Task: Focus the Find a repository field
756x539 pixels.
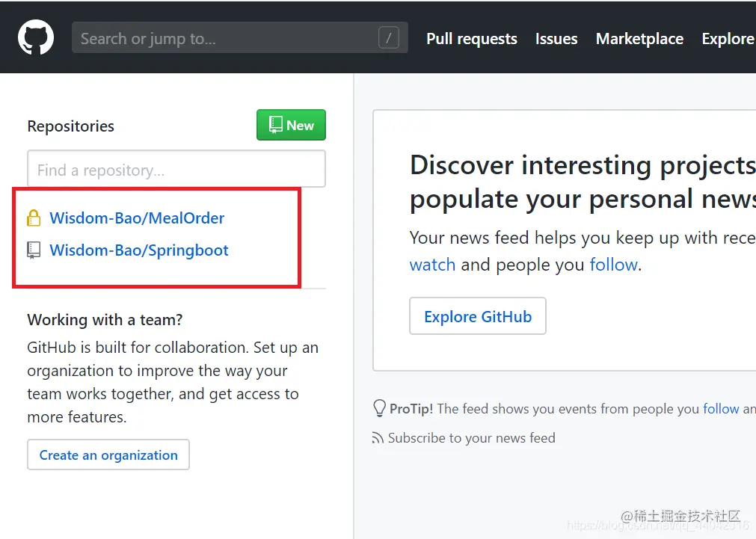Action: (176, 169)
